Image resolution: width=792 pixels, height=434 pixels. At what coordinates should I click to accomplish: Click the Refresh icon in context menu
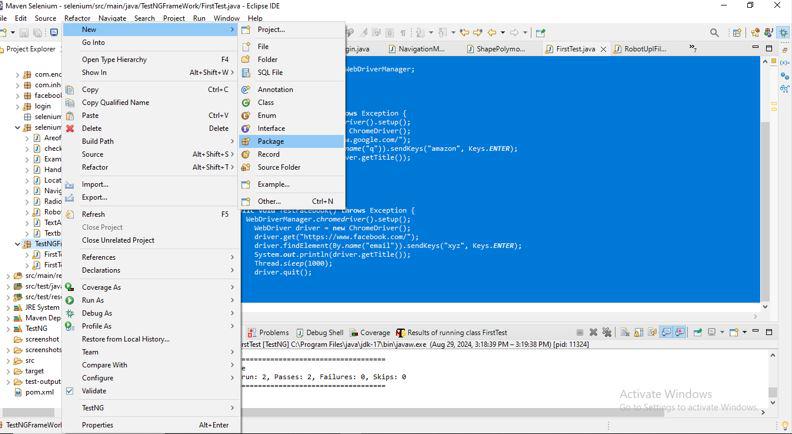point(70,214)
